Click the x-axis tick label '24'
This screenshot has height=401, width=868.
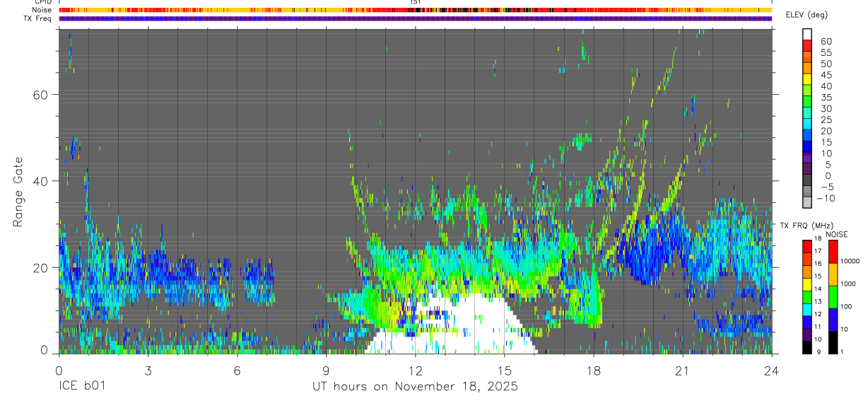pyautogui.click(x=771, y=371)
